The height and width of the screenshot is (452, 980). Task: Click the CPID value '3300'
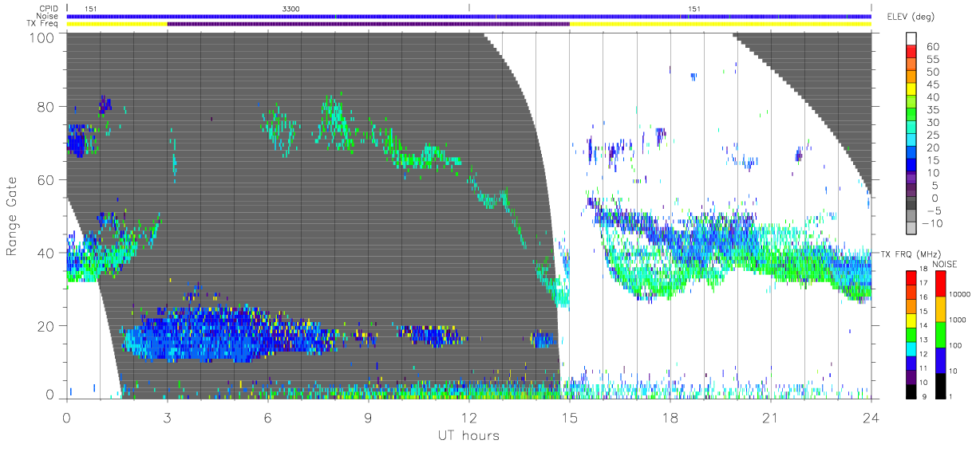click(x=291, y=9)
